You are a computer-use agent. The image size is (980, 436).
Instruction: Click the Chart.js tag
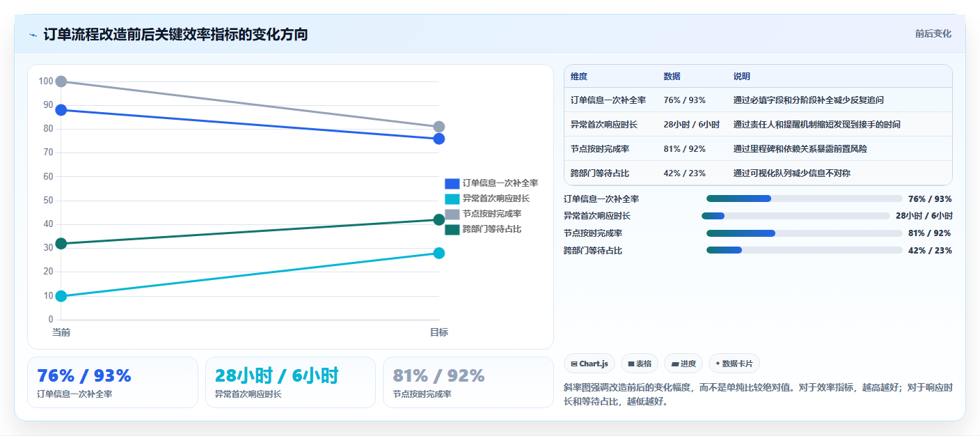(590, 364)
